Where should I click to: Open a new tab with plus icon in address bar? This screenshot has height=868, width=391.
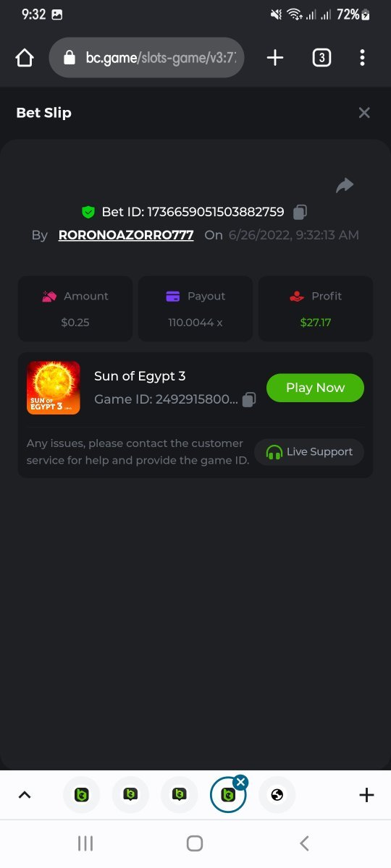coord(275,58)
